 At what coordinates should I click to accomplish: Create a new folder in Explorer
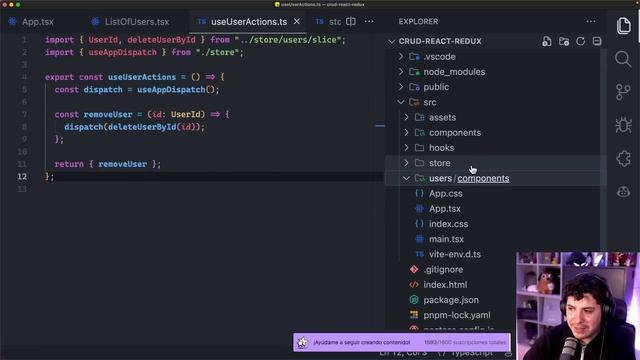[x=564, y=41]
